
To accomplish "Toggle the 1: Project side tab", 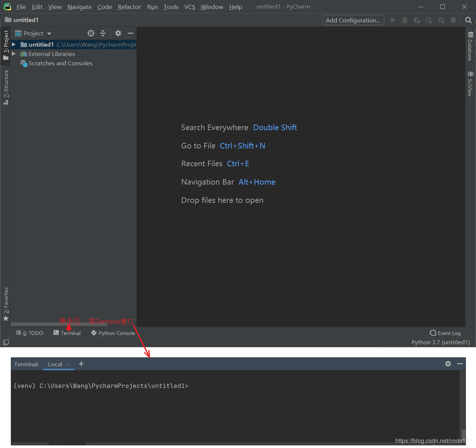I will (x=6, y=45).
